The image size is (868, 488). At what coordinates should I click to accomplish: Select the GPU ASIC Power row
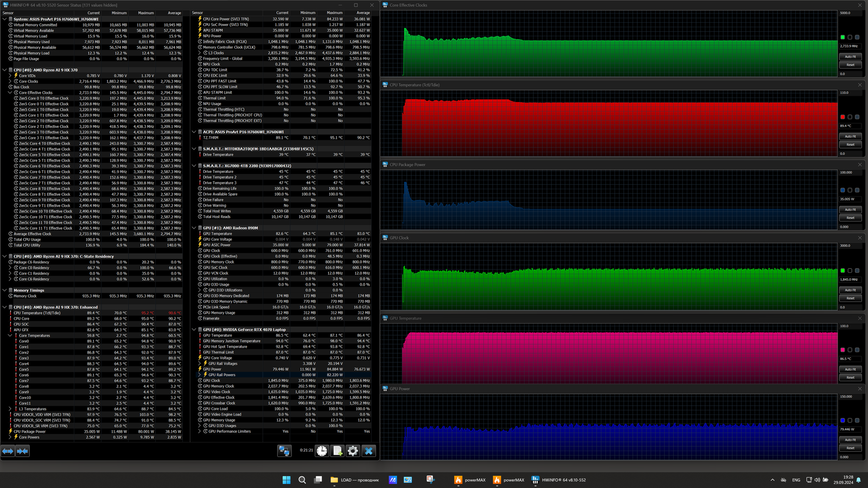tap(285, 245)
